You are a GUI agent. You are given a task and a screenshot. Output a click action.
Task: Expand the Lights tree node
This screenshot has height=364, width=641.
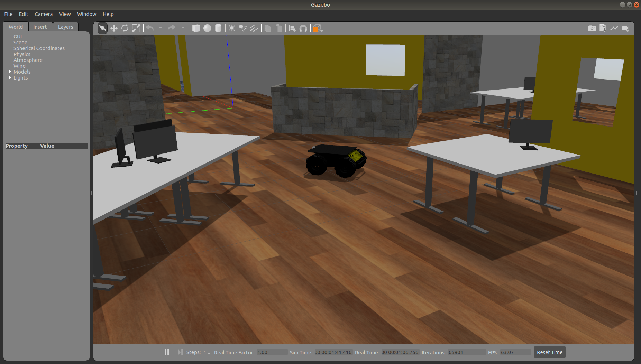click(10, 78)
